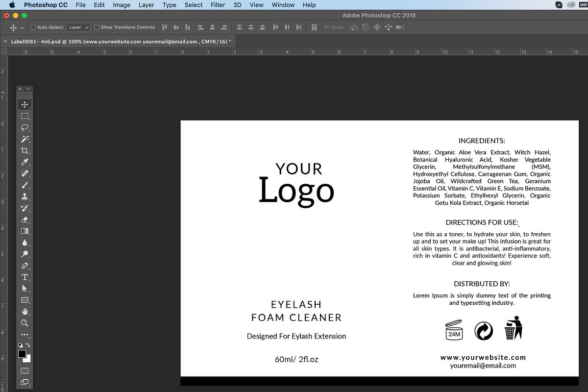The width and height of the screenshot is (588, 392).
Task: Click the Creative Cloud menu bar icon
Action: pyautogui.click(x=571, y=5)
